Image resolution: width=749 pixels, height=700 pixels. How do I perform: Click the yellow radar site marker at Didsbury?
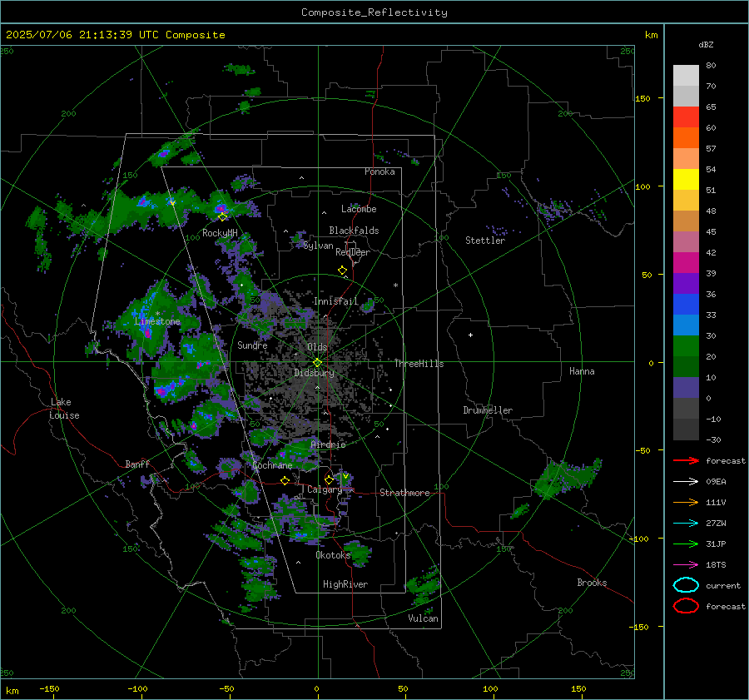317,363
